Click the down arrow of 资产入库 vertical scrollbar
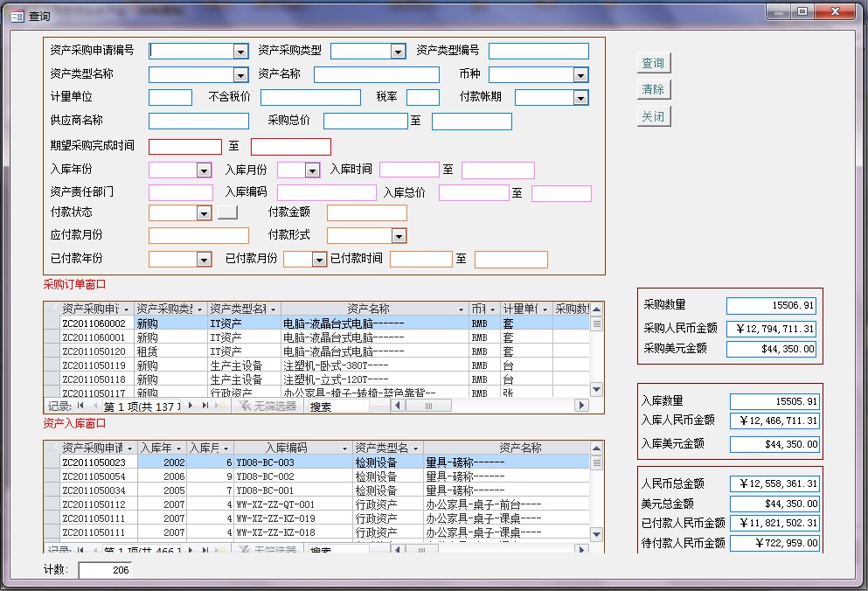Screen dimensions: 868x591 click(x=597, y=534)
